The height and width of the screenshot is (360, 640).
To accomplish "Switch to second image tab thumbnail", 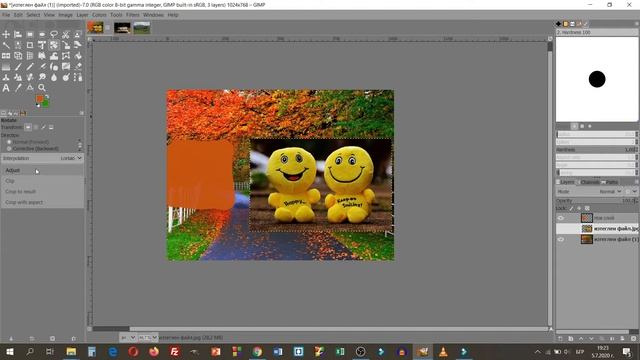I will (122, 28).
